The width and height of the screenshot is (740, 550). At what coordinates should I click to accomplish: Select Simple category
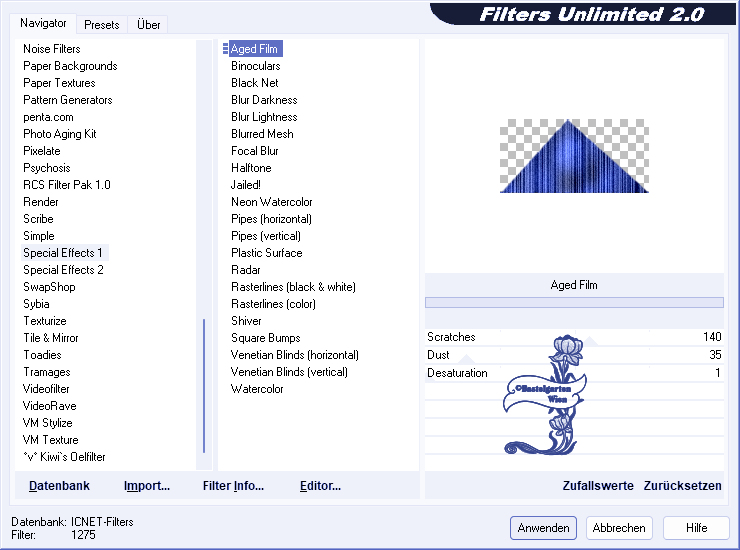coord(39,236)
